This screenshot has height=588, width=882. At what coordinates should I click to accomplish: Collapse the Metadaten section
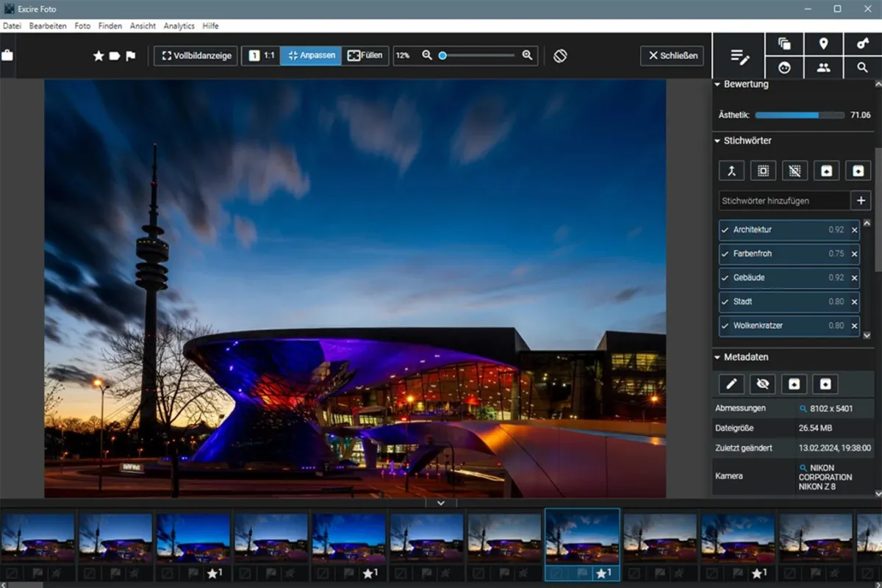717,357
